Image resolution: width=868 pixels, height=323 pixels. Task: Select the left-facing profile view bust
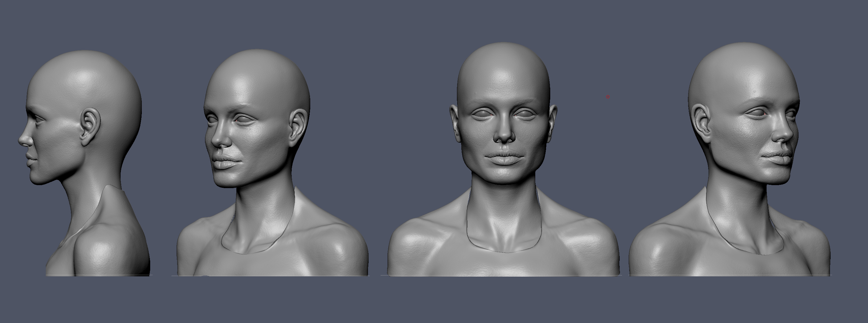pyautogui.click(x=84, y=163)
